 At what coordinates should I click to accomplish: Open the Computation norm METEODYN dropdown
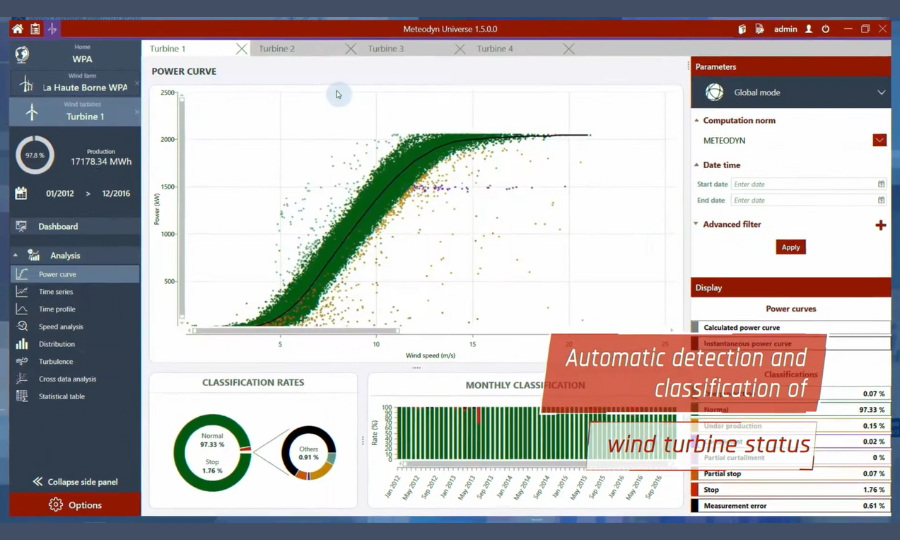(879, 141)
